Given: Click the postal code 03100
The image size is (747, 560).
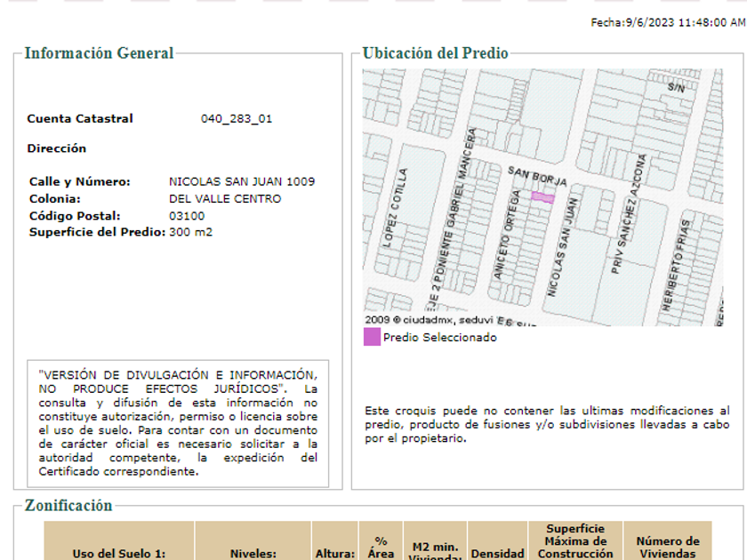Looking at the screenshot, I should pos(187,216).
